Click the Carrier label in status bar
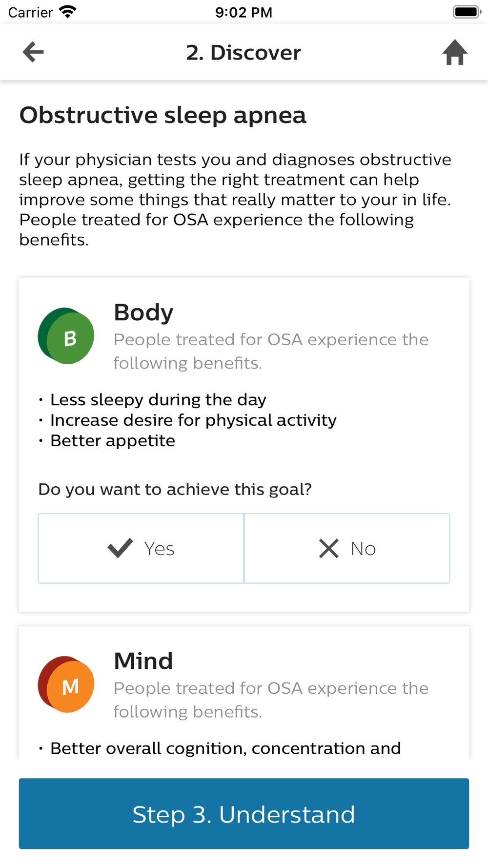Image resolution: width=488 pixels, height=868 pixels. 30,12
